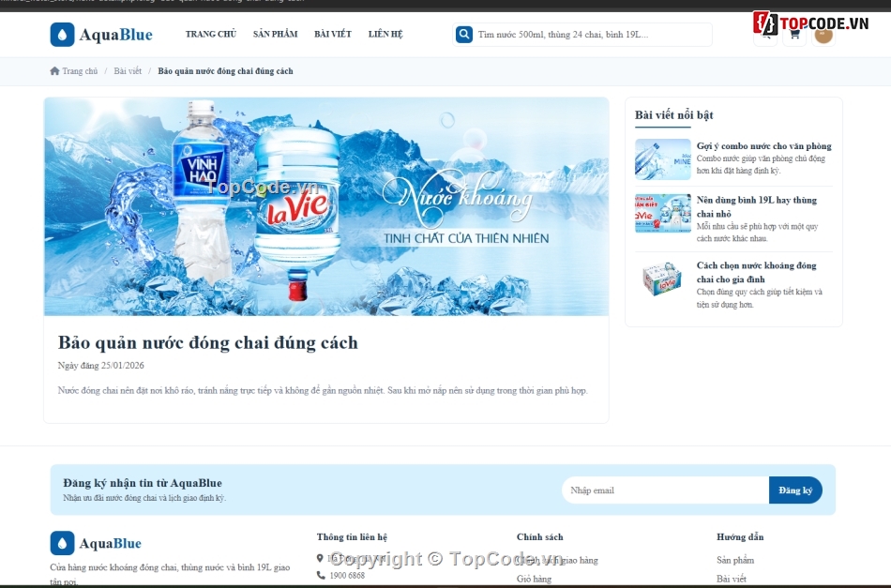This screenshot has height=588, width=891.
Task: Open the shopping cart icon in header
Action: click(794, 35)
